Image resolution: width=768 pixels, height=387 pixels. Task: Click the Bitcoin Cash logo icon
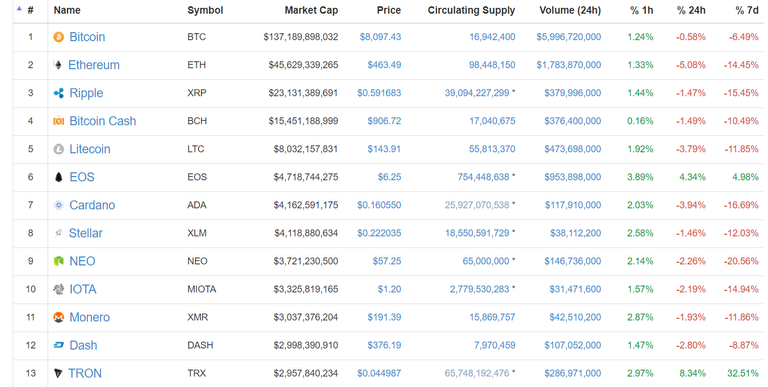pyautogui.click(x=58, y=121)
